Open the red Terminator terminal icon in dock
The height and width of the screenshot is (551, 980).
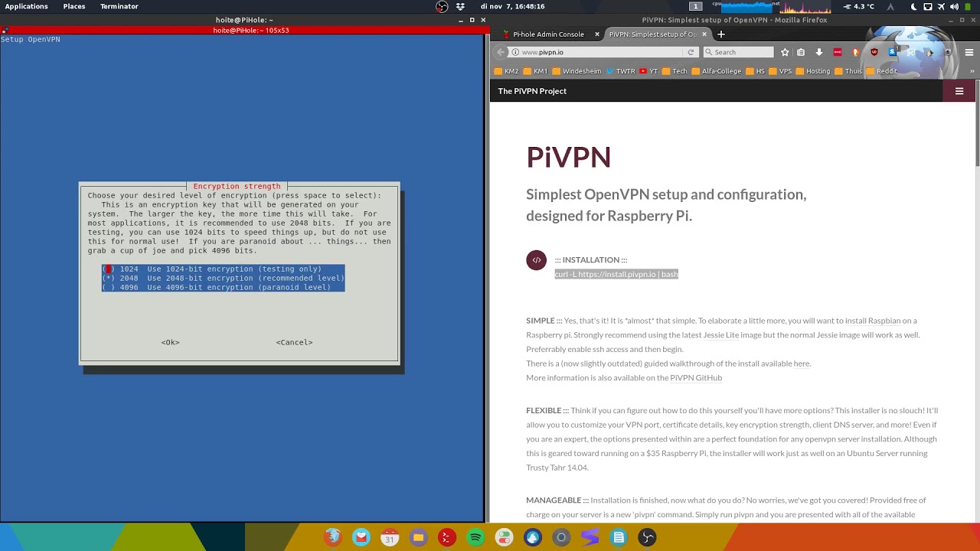pyautogui.click(x=447, y=537)
